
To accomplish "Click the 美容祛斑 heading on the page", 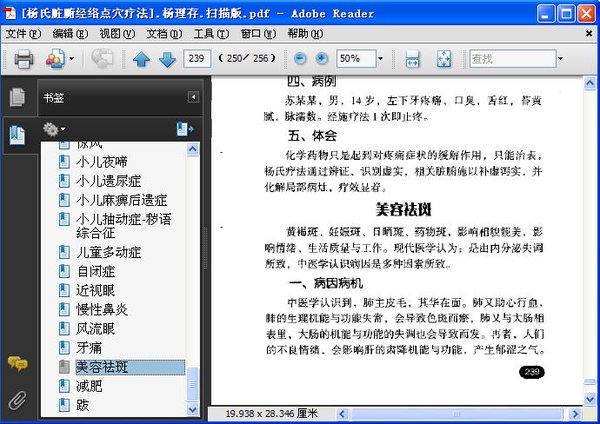I will [x=403, y=209].
